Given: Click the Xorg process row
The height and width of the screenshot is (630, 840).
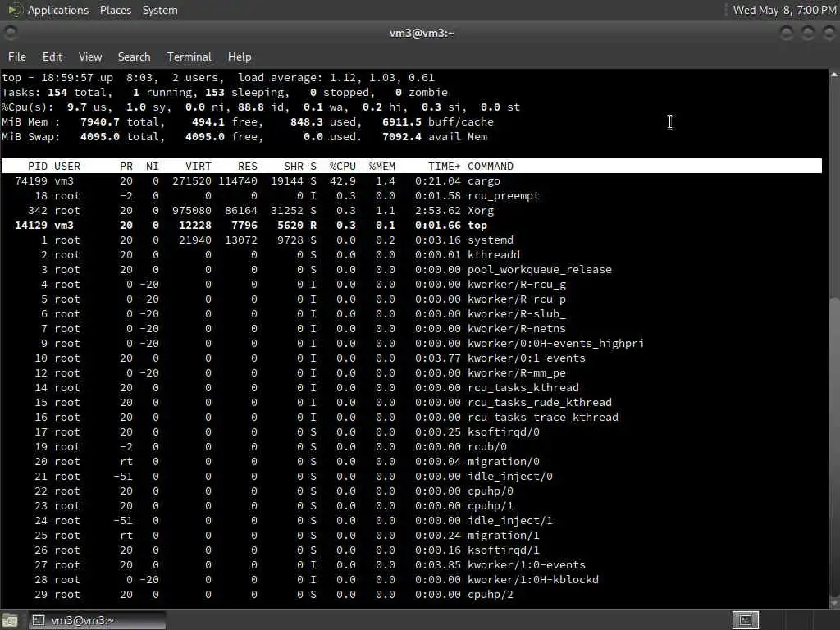Looking at the screenshot, I should (x=412, y=211).
